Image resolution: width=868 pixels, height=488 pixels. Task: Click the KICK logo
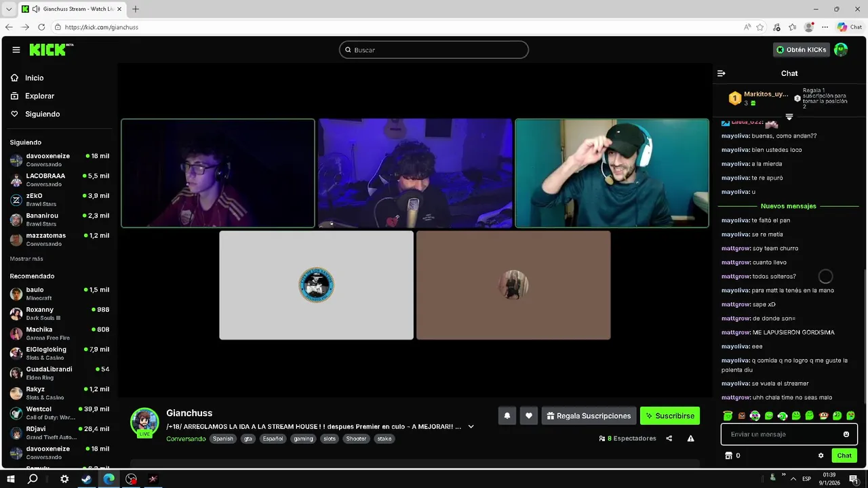(52, 49)
